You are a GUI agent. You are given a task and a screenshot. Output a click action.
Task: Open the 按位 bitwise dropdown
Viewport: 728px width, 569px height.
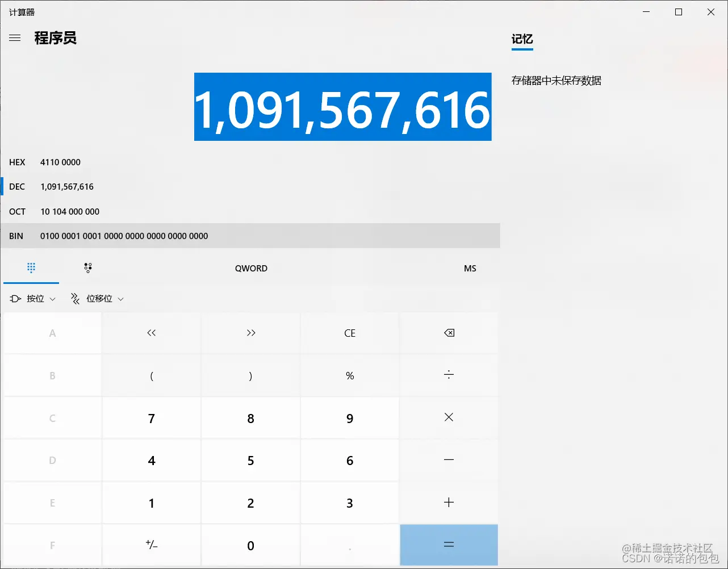pos(33,299)
